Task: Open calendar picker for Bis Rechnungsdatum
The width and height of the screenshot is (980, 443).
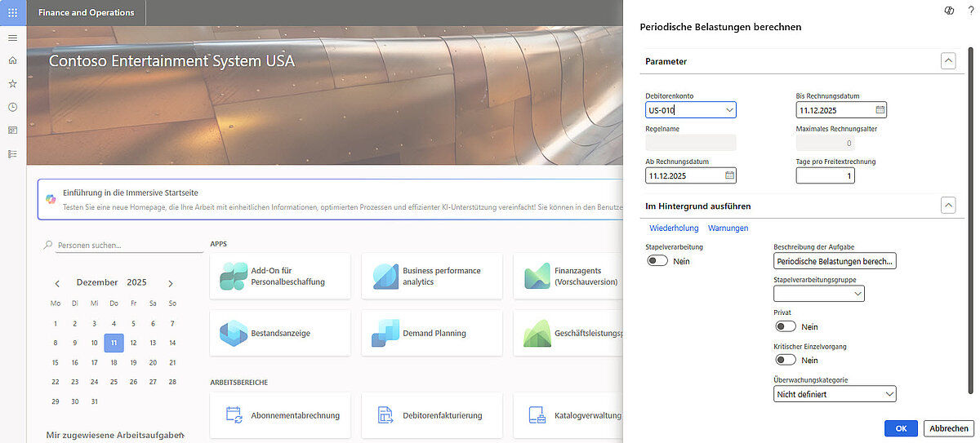Action: 880,109
